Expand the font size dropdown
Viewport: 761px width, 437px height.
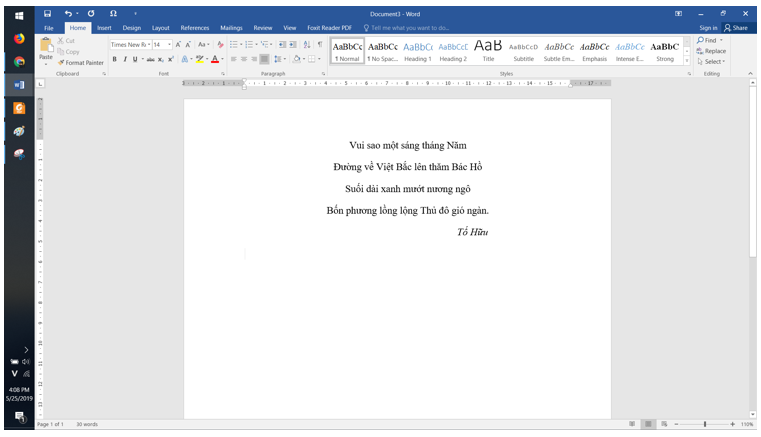(168, 45)
